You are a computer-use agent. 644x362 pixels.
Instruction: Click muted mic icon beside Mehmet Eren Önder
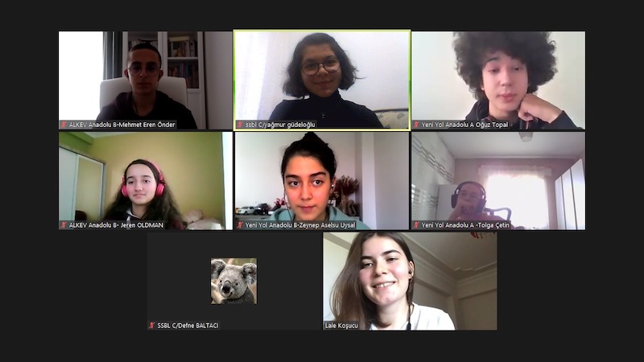pyautogui.click(x=64, y=125)
